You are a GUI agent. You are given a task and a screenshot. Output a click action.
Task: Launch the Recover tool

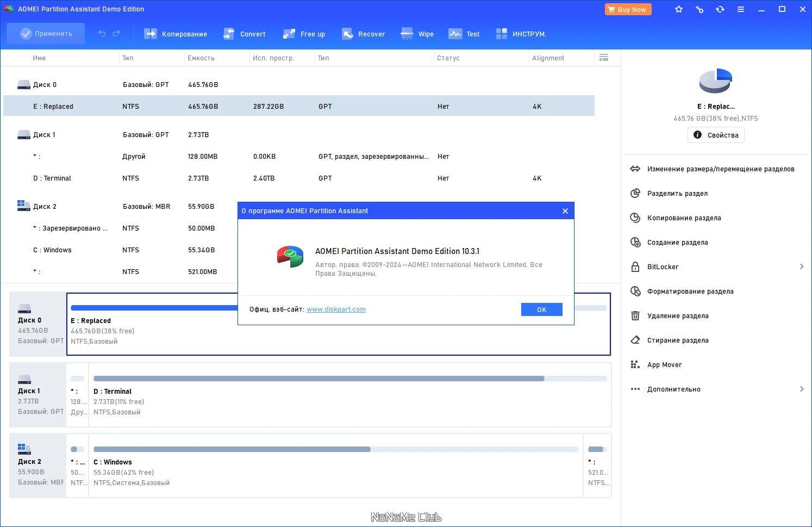click(363, 34)
